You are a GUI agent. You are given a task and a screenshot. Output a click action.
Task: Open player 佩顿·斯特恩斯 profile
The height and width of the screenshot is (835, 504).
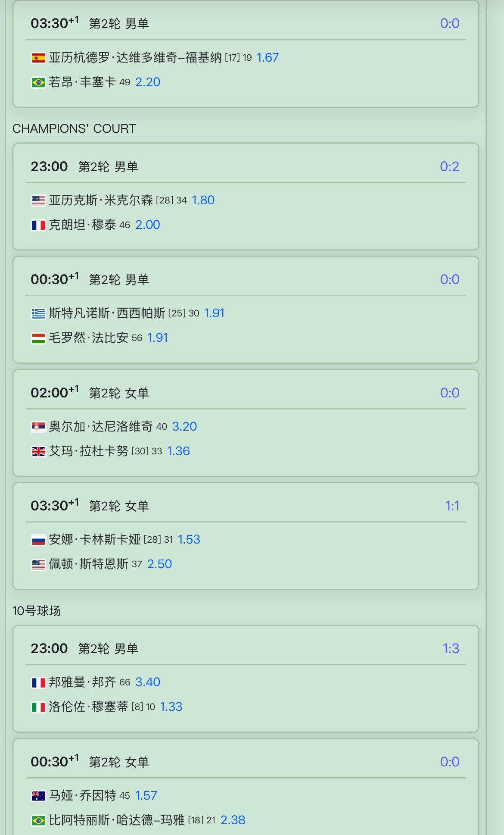click(89, 564)
